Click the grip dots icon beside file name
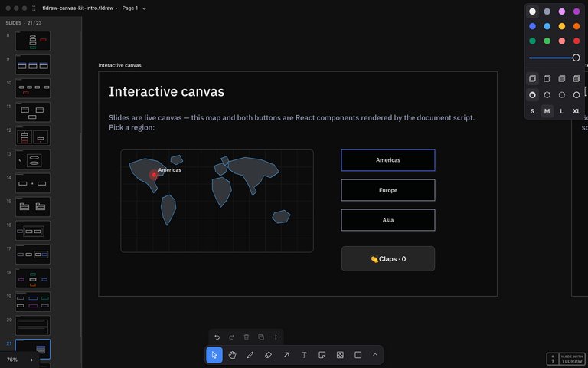This screenshot has height=368, width=588. click(x=34, y=8)
